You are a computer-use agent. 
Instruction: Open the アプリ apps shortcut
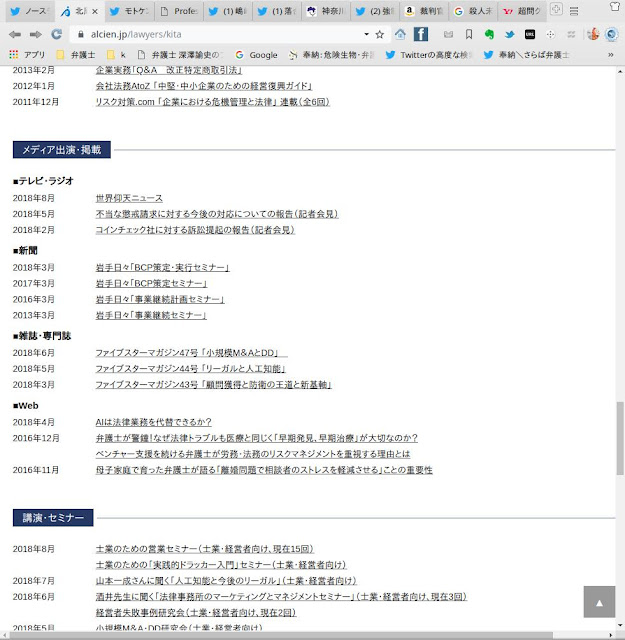tap(27, 55)
